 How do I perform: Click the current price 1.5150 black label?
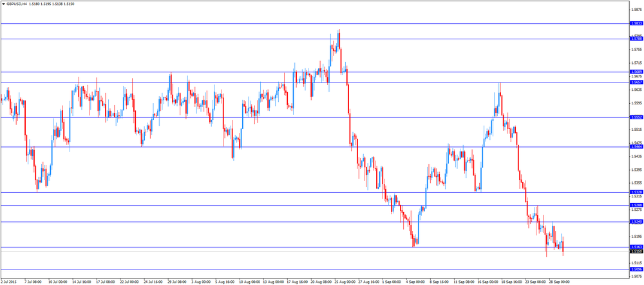[x=636, y=251]
